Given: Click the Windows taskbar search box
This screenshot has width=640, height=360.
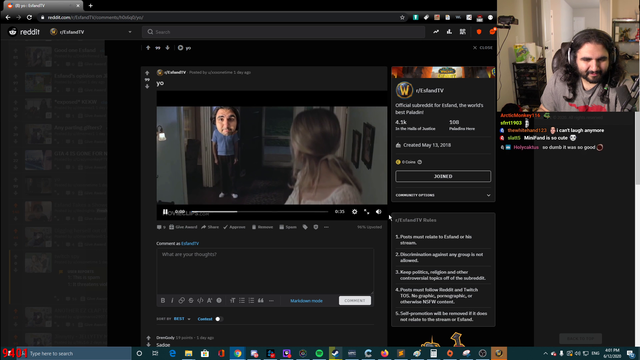Looking at the screenshot, I should tap(80, 353).
